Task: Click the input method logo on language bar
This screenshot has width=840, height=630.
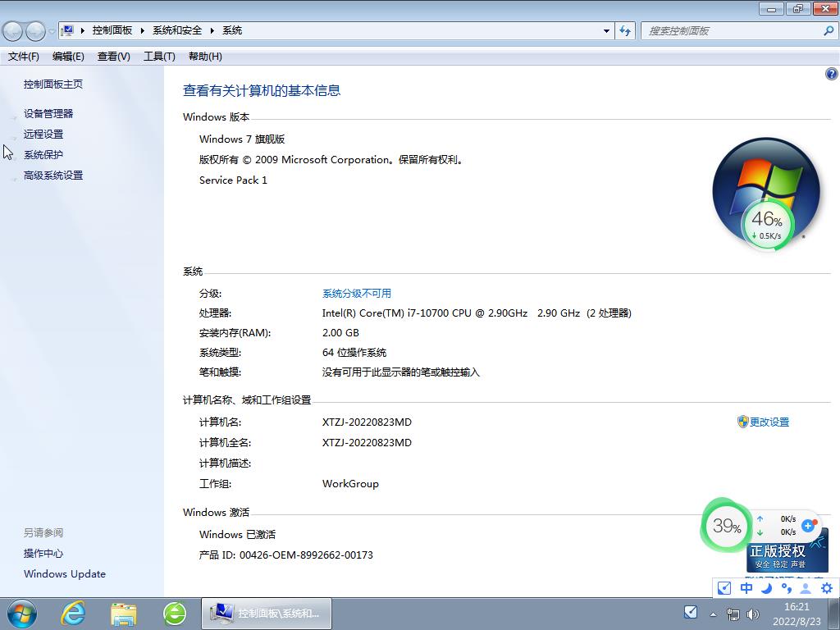Action: pyautogui.click(x=724, y=588)
